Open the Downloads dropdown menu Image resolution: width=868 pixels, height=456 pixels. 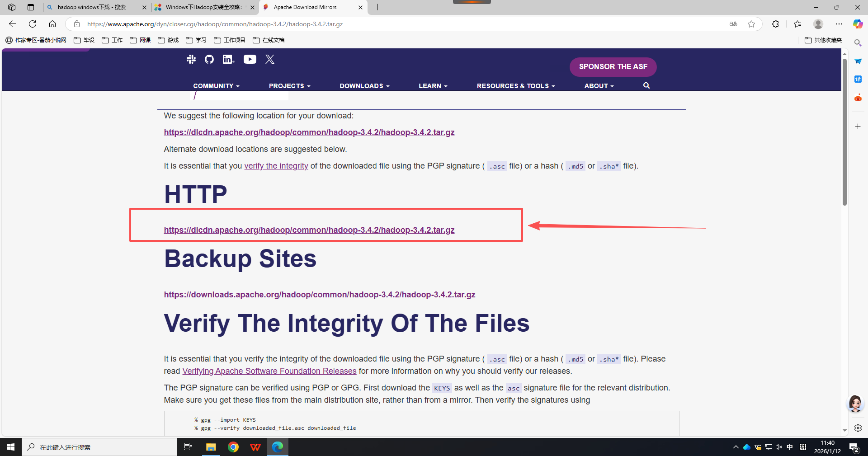tap(364, 86)
